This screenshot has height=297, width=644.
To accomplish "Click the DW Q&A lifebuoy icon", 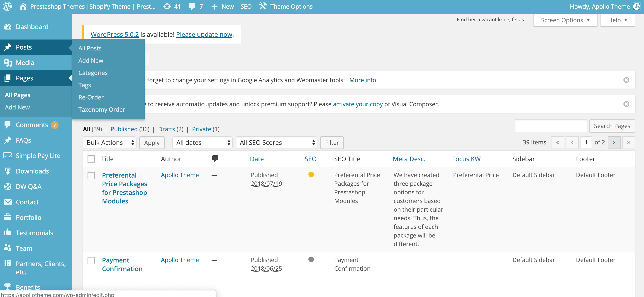I will [x=8, y=187].
